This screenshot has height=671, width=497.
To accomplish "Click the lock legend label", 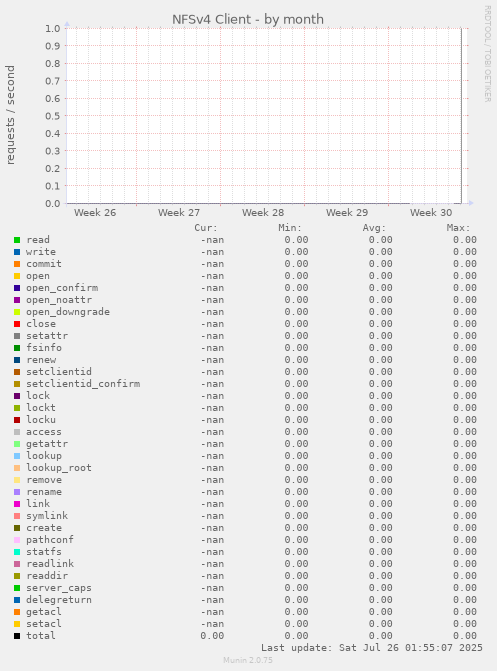I will click(38, 396).
